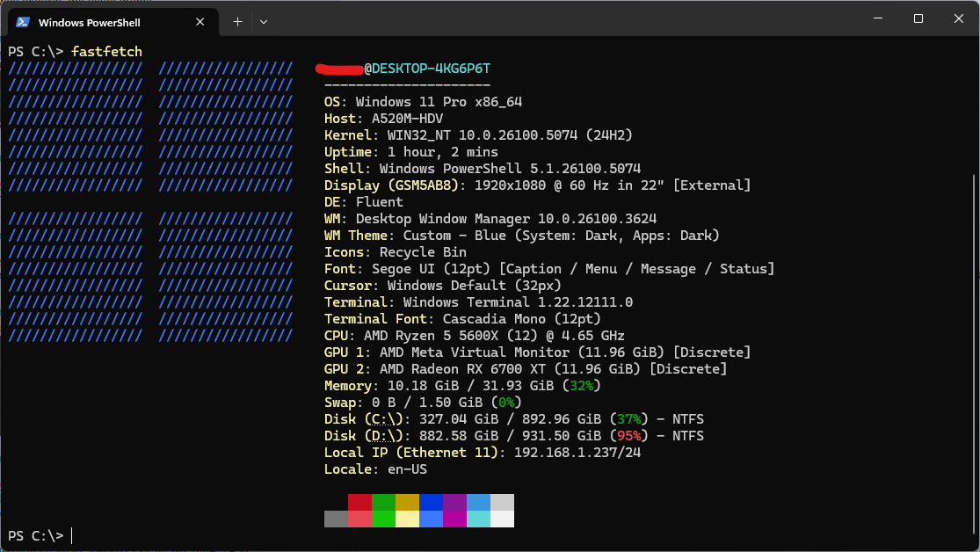The width and height of the screenshot is (980, 552).
Task: Click the bright green block in bottom row
Action: point(384,519)
